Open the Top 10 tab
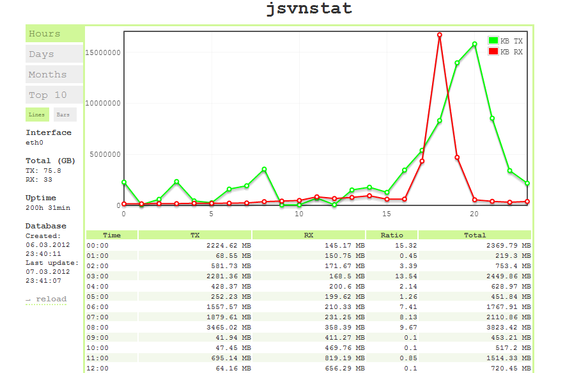Screen dimensions: 588x373 click(55, 95)
